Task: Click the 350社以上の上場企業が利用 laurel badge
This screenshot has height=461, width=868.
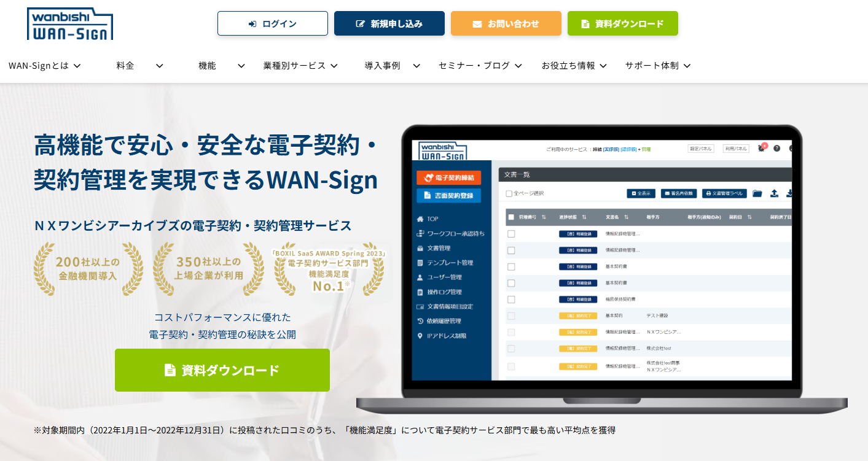Action: pos(209,269)
